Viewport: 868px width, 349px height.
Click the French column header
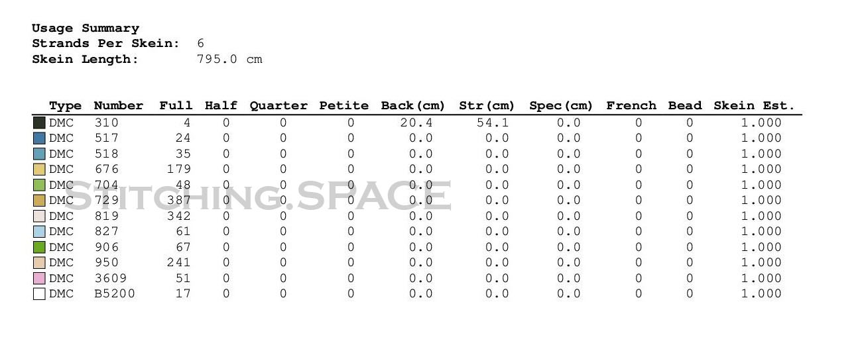631,106
